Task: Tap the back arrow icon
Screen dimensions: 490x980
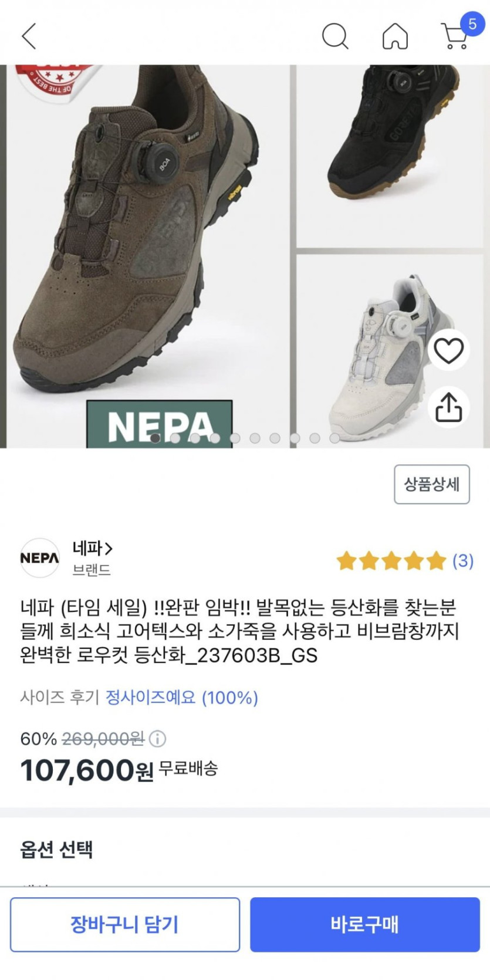Action: (29, 36)
